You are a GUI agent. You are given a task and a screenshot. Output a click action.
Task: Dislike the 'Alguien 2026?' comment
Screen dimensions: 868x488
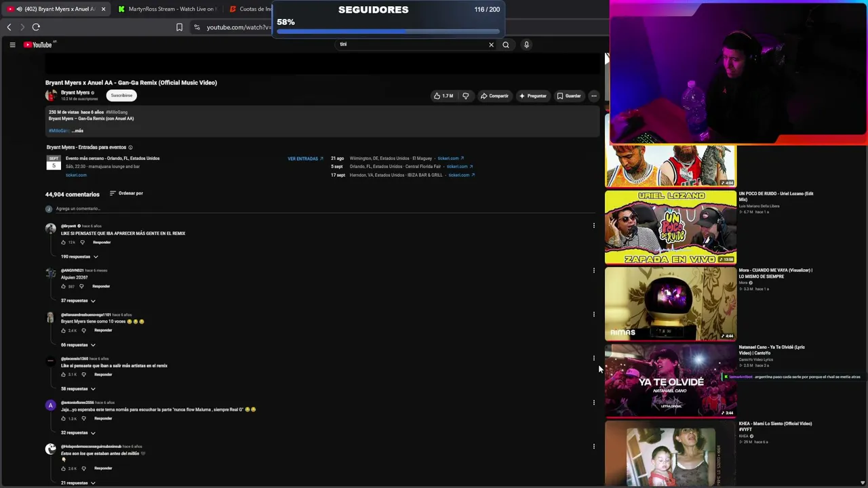pos(83,287)
